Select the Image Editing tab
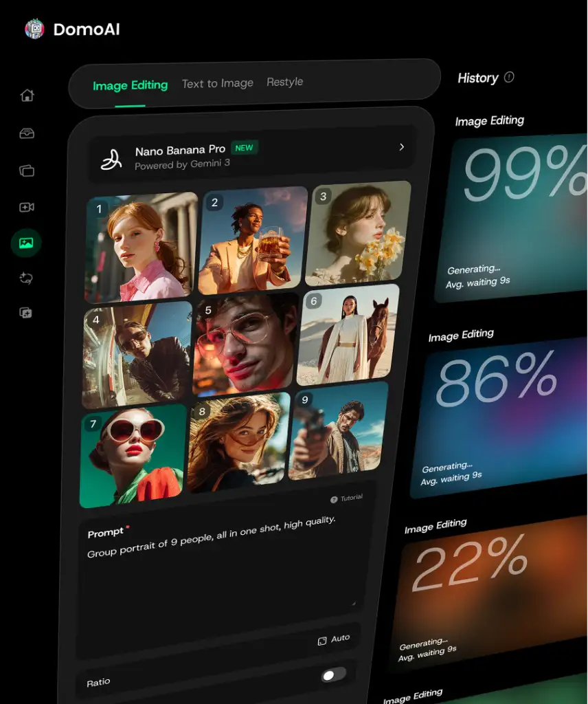Viewport: 588px width, 704px height. click(130, 85)
